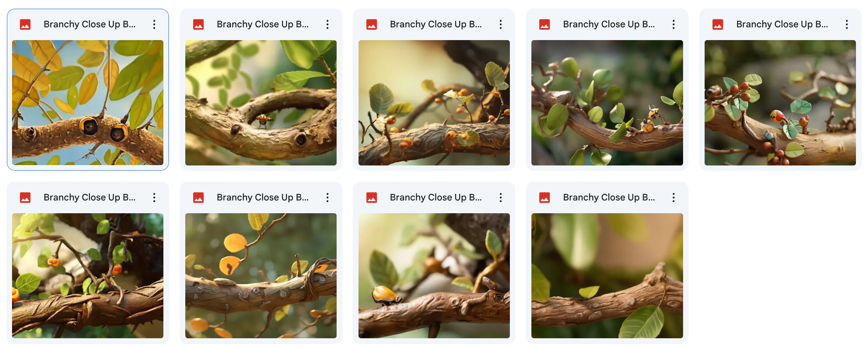The image size is (868, 347).
Task: Select thumbnail with orange berries on branch
Action: [434, 103]
